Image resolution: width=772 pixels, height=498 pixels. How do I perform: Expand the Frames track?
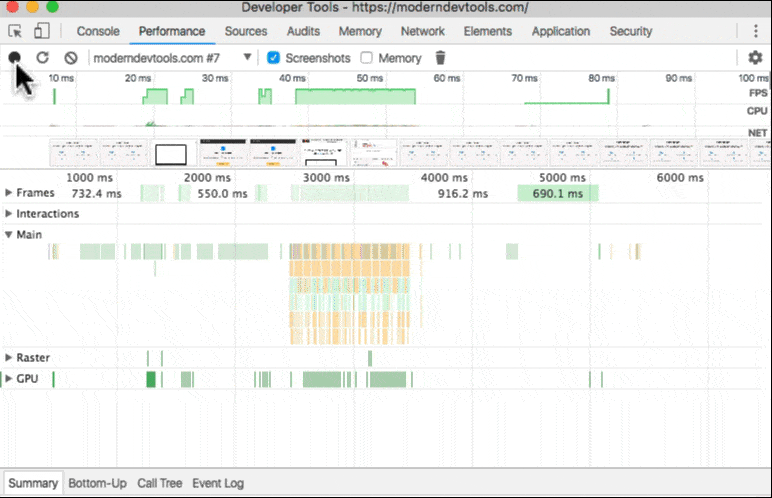click(8, 193)
